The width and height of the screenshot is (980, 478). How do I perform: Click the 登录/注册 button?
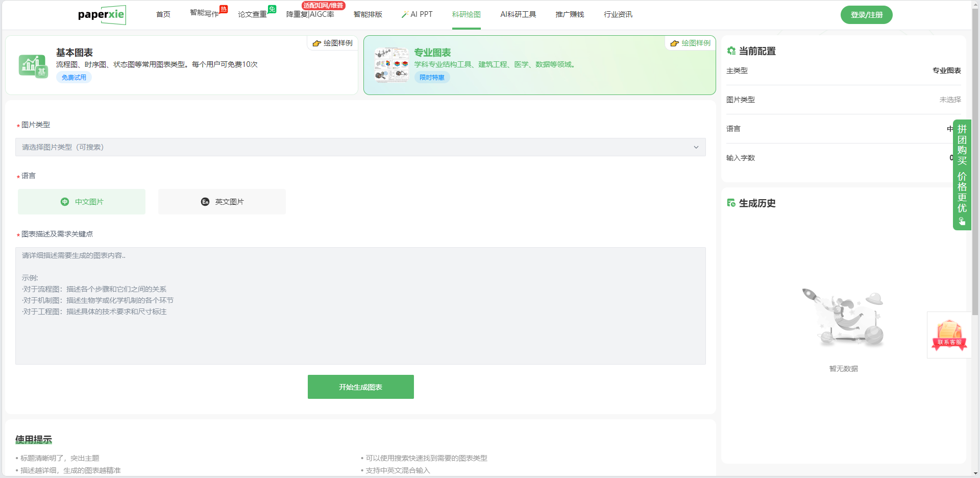(866, 15)
